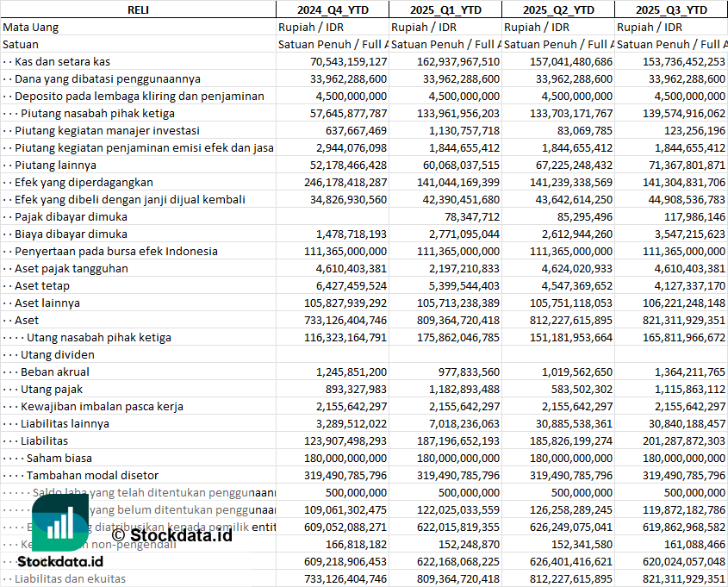Click the Utang dividen row label
Viewport: 728px width, 587px height.
pos(58,354)
